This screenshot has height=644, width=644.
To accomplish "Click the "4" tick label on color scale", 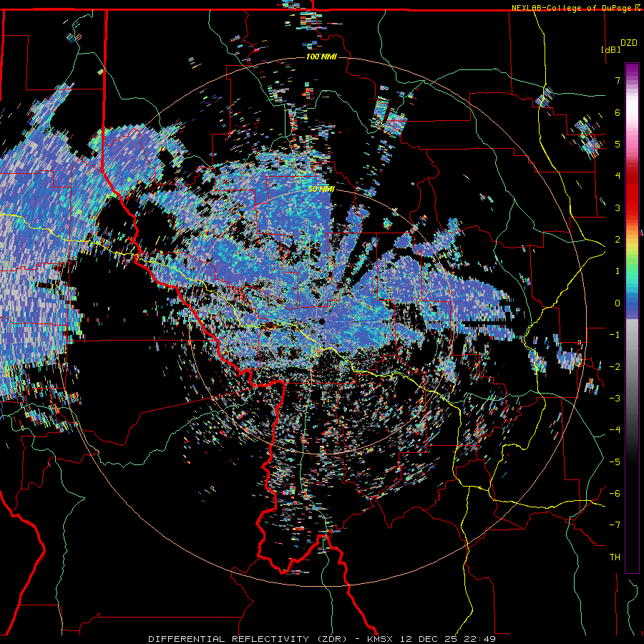I will pos(618,176).
